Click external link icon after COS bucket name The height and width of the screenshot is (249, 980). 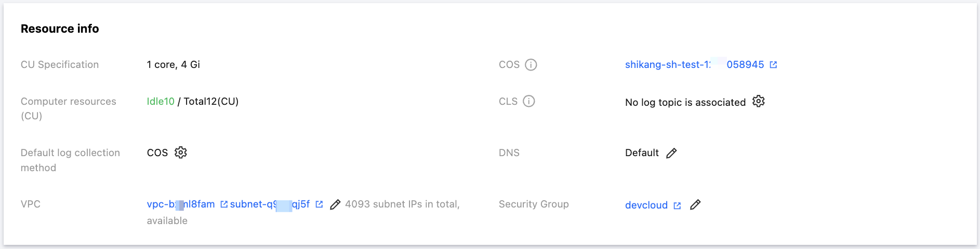773,65
